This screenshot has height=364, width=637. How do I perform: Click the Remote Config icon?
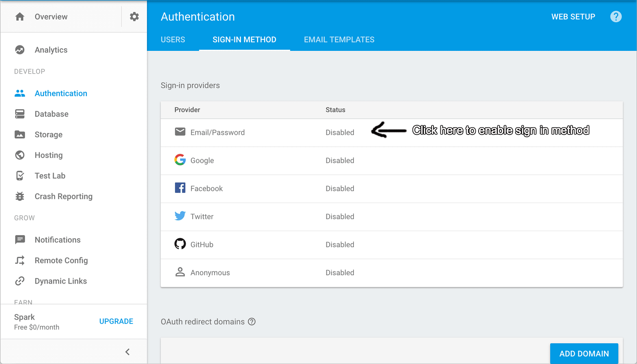tap(20, 261)
